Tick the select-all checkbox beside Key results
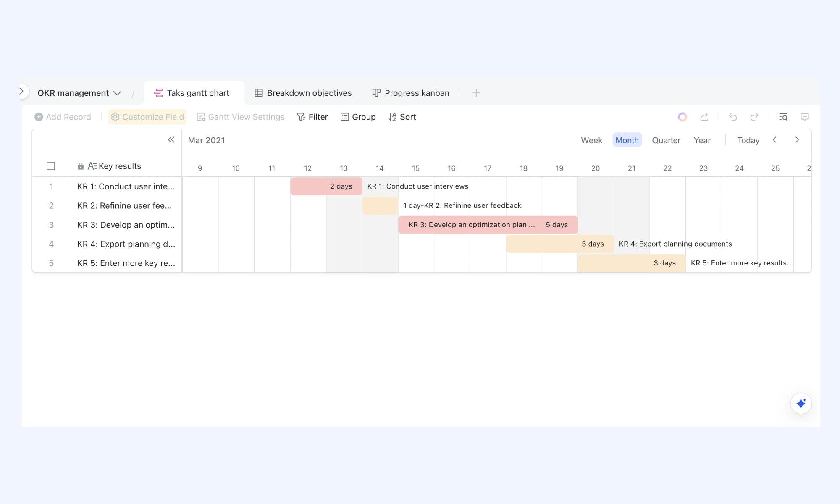This screenshot has width=840, height=504. [x=51, y=166]
